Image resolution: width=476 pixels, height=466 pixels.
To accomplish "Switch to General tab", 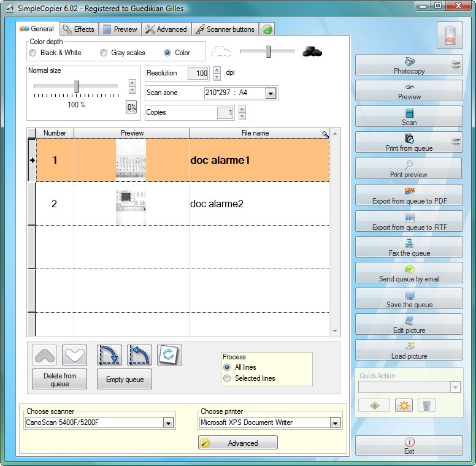I will (x=37, y=29).
